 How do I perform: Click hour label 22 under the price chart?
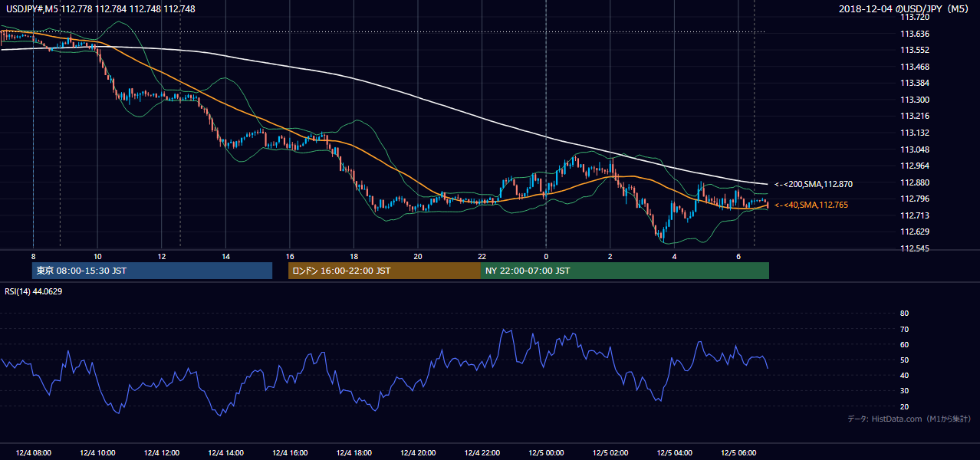pyautogui.click(x=482, y=256)
